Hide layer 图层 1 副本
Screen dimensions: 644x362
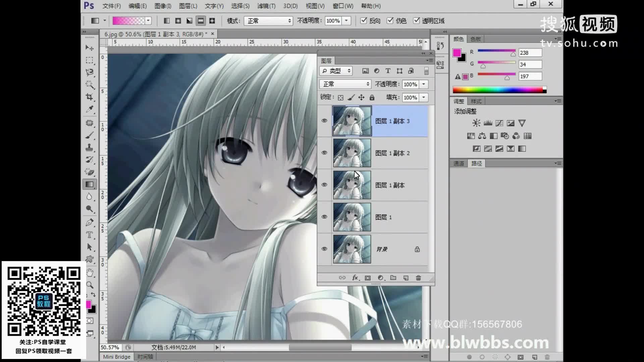coord(324,185)
